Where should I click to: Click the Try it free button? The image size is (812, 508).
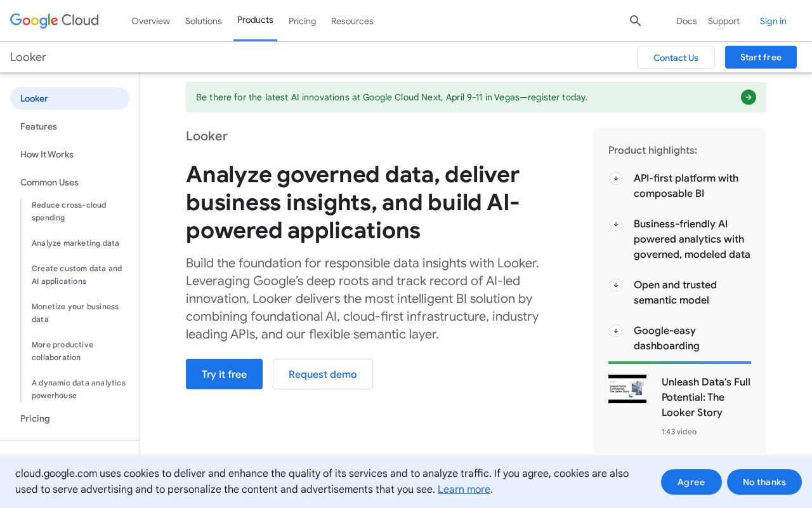(x=224, y=374)
